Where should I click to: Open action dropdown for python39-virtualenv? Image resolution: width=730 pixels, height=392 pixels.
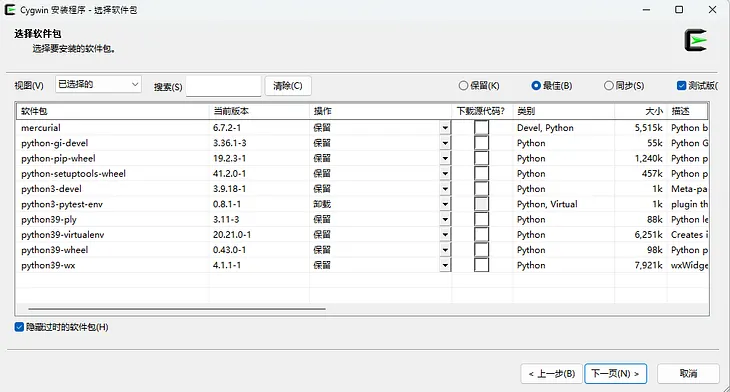coord(445,235)
